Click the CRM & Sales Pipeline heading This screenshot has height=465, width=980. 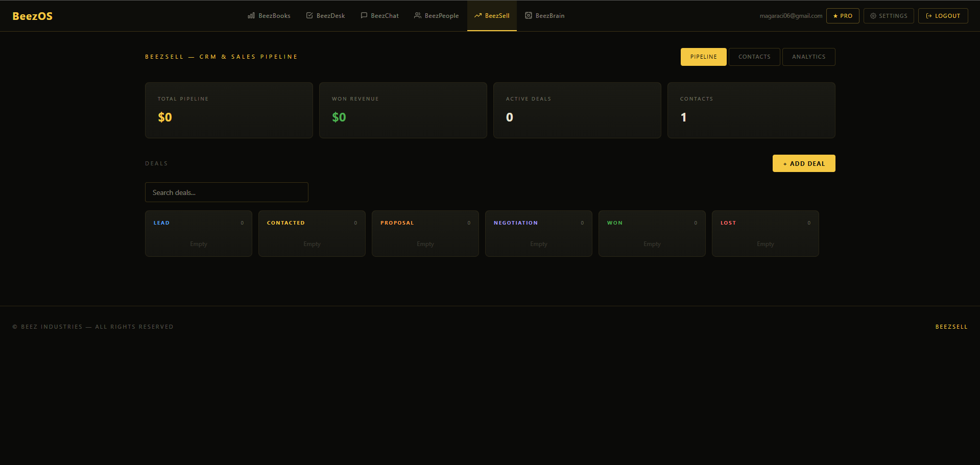(x=221, y=57)
